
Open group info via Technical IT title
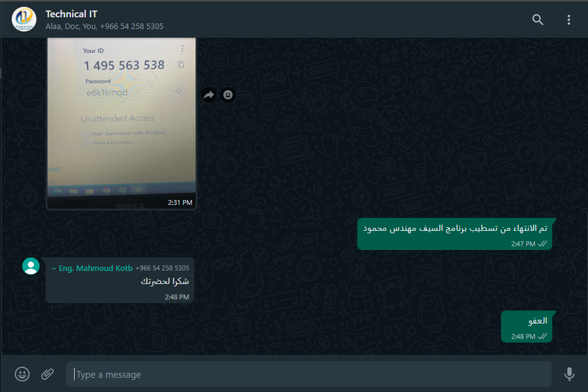point(71,14)
